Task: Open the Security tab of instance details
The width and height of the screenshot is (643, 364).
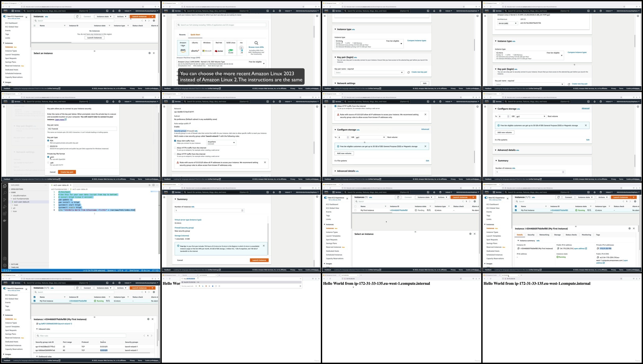Action: (531, 235)
